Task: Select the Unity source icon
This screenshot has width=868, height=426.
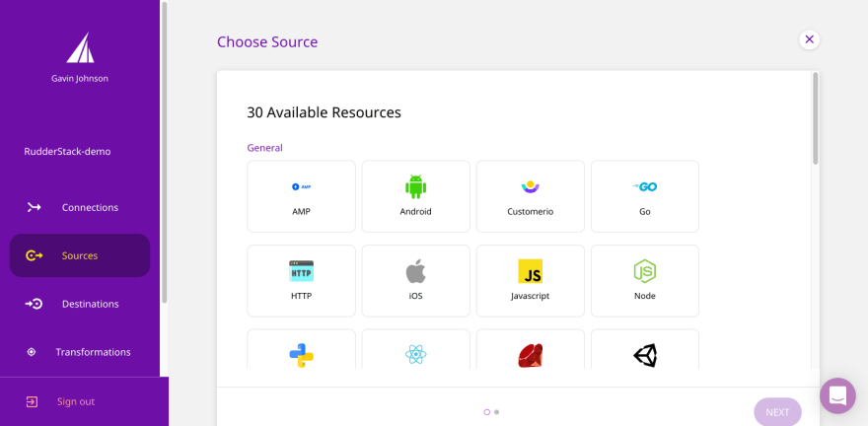Action: (644, 355)
